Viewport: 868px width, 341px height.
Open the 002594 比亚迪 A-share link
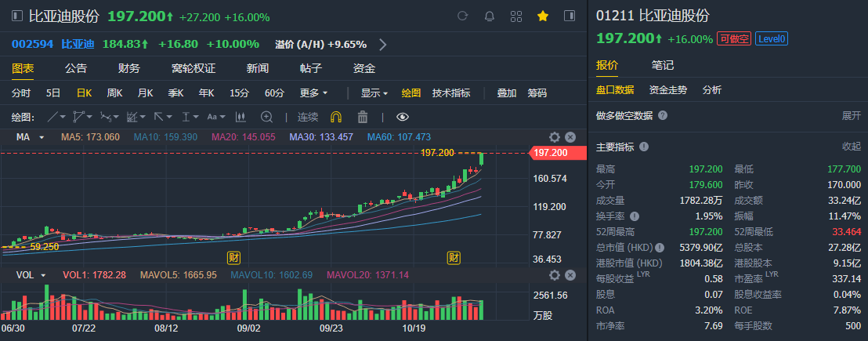(53, 44)
